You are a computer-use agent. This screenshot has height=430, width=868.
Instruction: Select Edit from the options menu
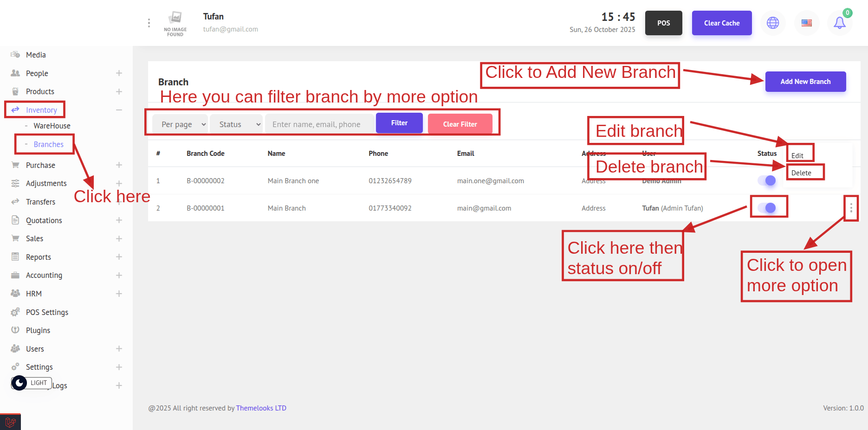(797, 156)
